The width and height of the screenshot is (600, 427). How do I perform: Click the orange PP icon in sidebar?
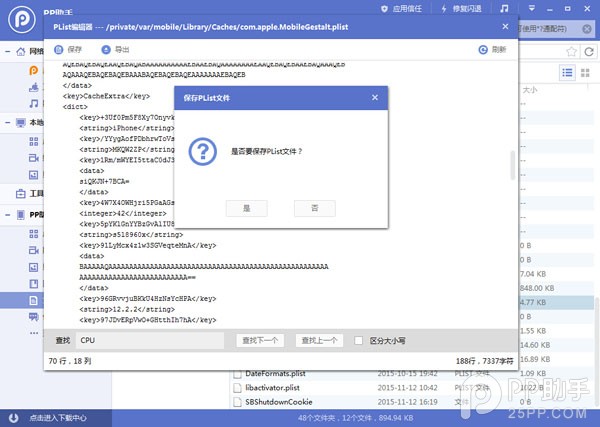click(34, 70)
